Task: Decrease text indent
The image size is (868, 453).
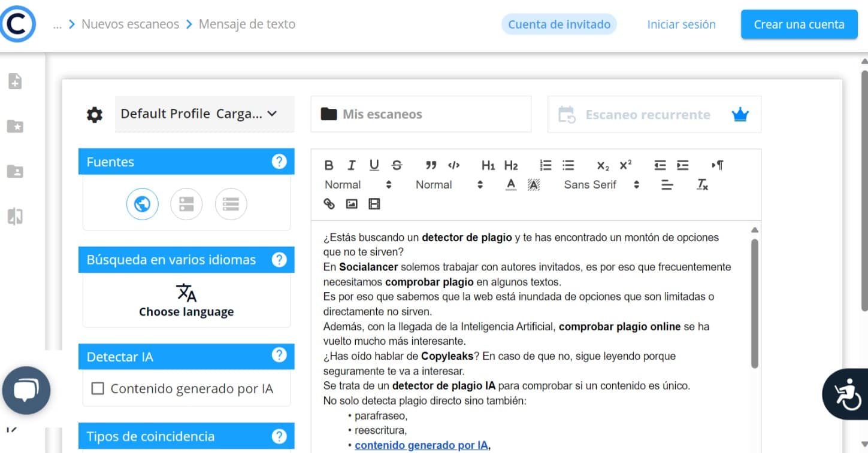Action: pyautogui.click(x=660, y=165)
